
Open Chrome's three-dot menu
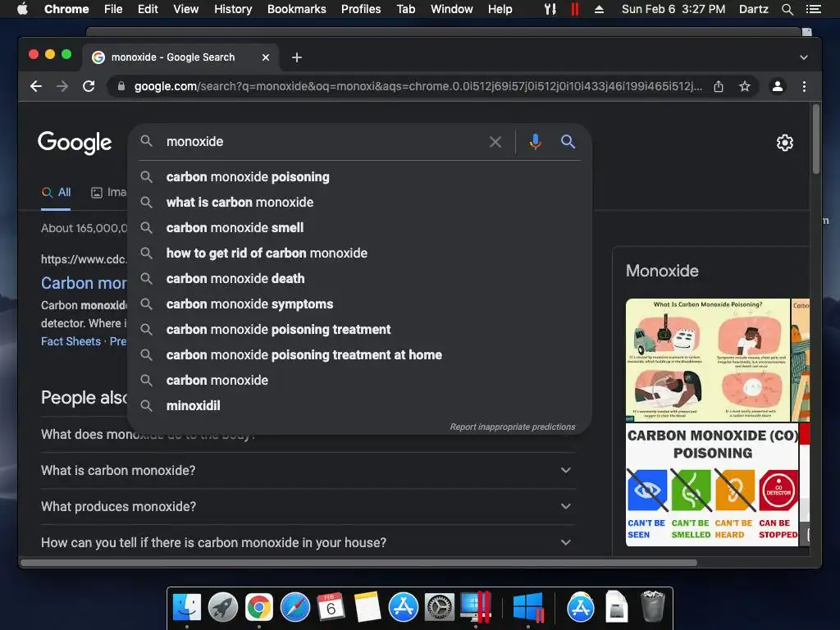804,86
